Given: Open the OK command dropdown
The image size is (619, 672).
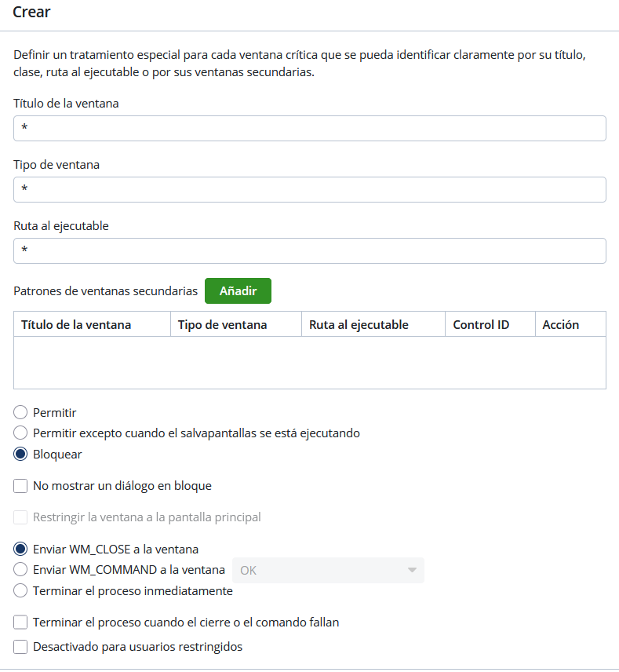Looking at the screenshot, I should pyautogui.click(x=328, y=571).
